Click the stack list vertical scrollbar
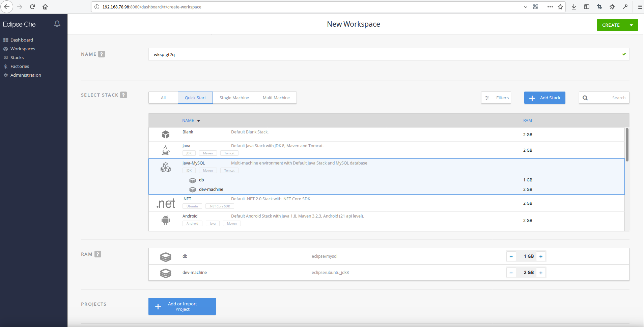This screenshot has width=644, height=327. pos(627,145)
